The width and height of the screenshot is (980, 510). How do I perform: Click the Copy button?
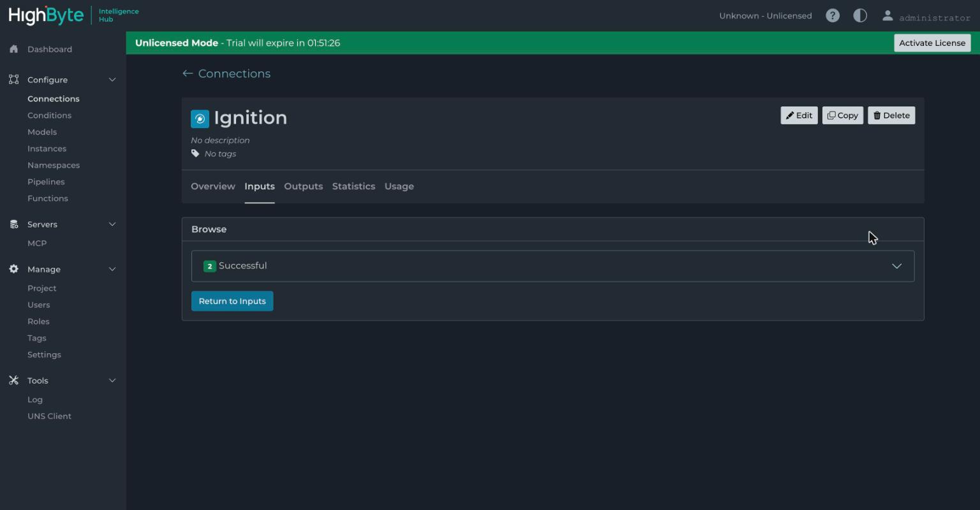[843, 115]
